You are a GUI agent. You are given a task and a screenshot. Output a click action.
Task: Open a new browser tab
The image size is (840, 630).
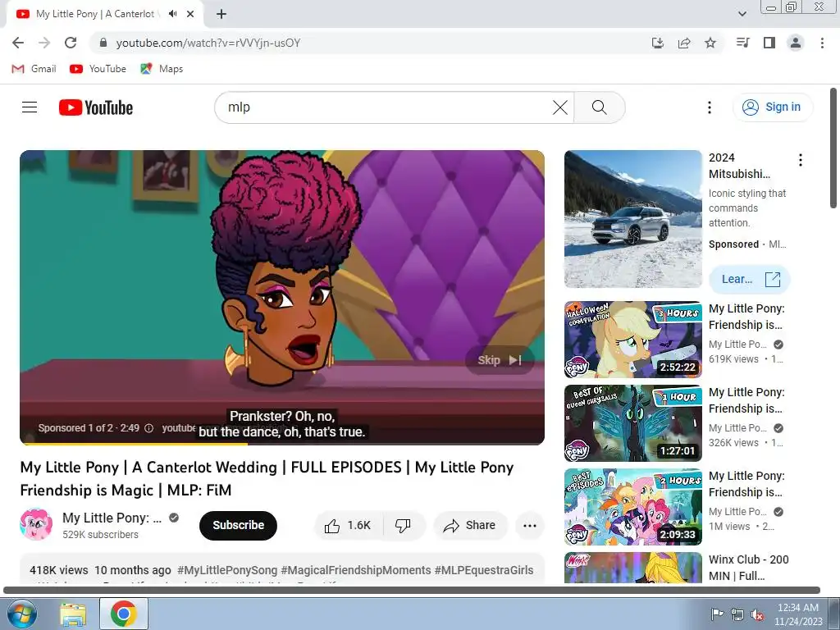221,14
